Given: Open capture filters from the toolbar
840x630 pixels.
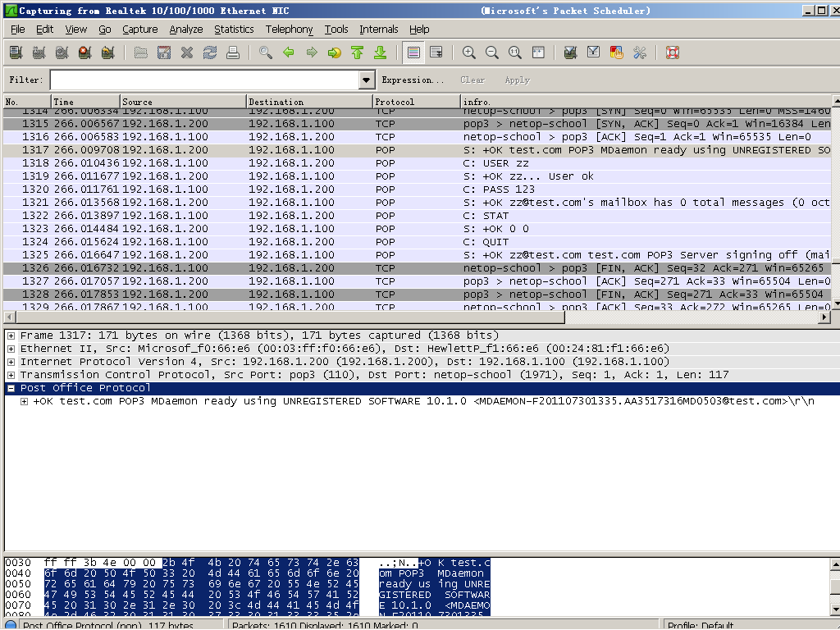Looking at the screenshot, I should tap(570, 52).
